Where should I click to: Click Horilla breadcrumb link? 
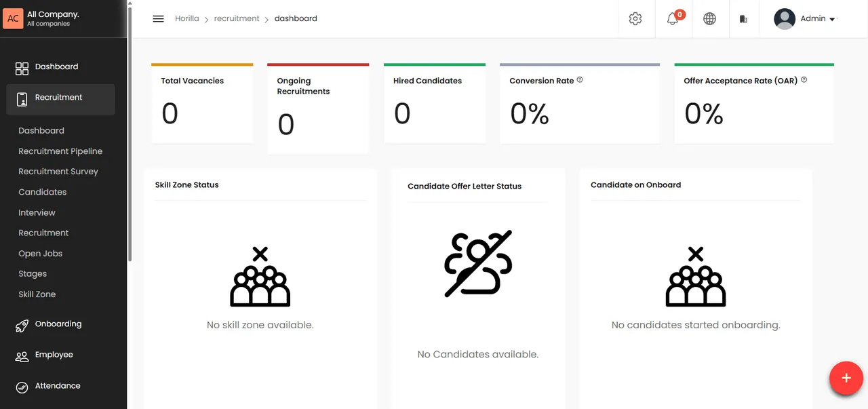point(187,19)
